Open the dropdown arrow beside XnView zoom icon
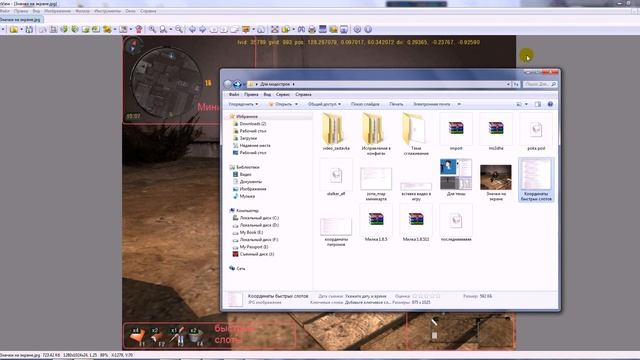The image size is (640, 360). pos(171,29)
